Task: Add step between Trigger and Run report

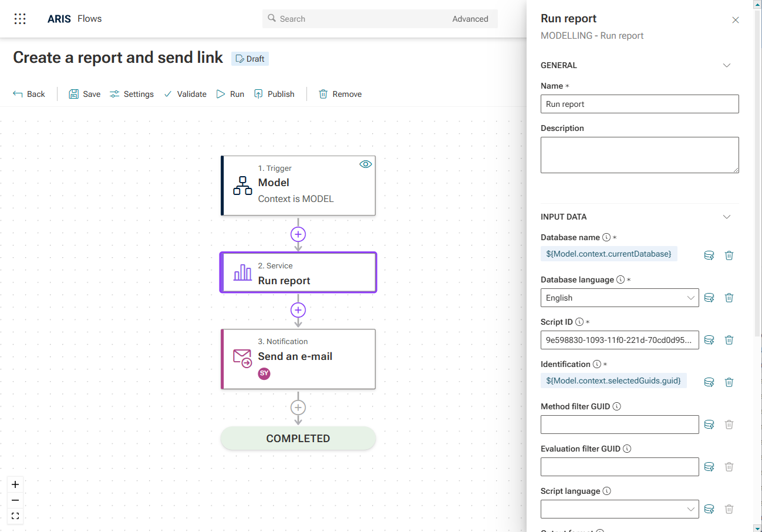Action: click(x=298, y=234)
